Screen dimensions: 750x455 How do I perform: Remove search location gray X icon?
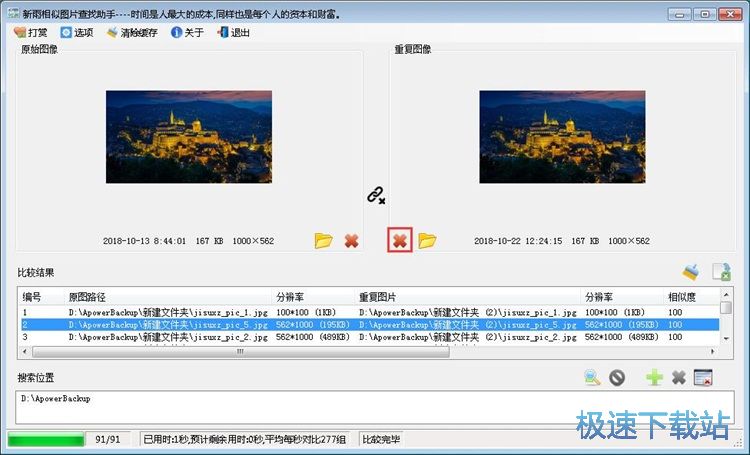click(679, 377)
